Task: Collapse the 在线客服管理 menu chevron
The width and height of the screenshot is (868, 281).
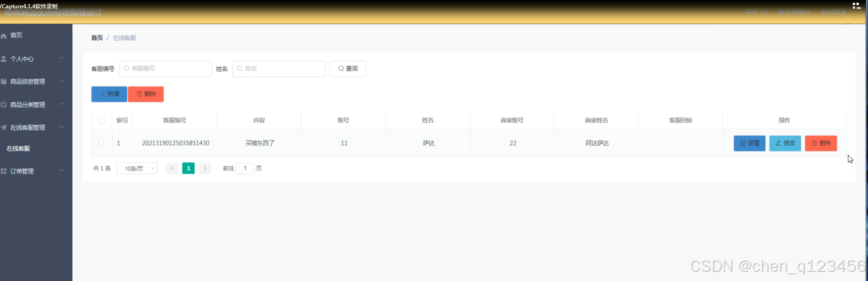Action: pyautogui.click(x=62, y=127)
